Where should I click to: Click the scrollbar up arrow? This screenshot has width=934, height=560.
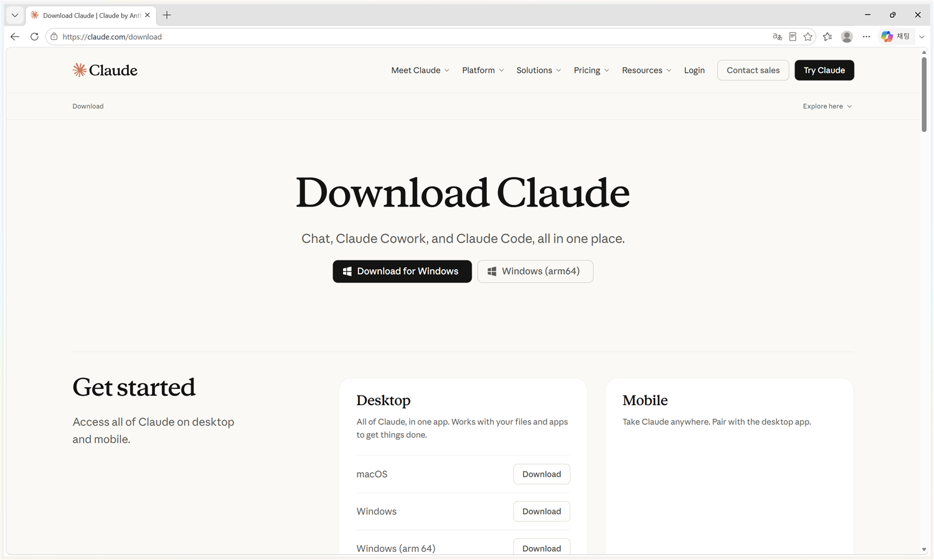[924, 52]
